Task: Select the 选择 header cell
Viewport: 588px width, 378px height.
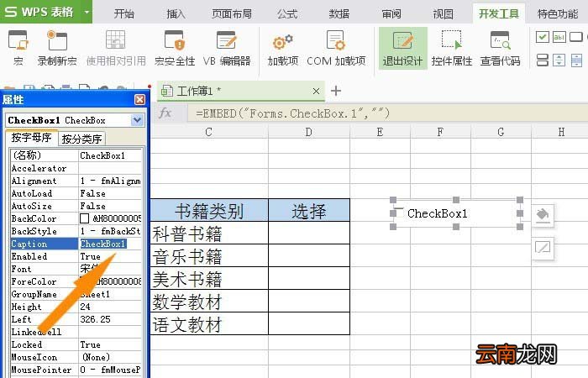Action: tap(309, 210)
